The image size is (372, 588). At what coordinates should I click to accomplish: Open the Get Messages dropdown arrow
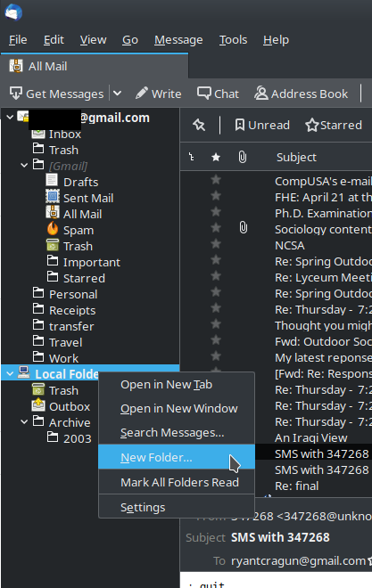point(118,93)
